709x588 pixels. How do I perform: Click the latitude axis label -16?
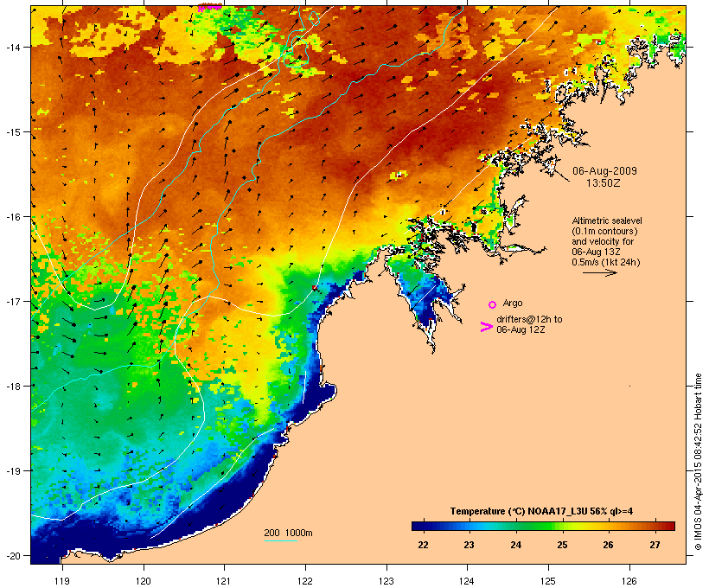coord(12,217)
